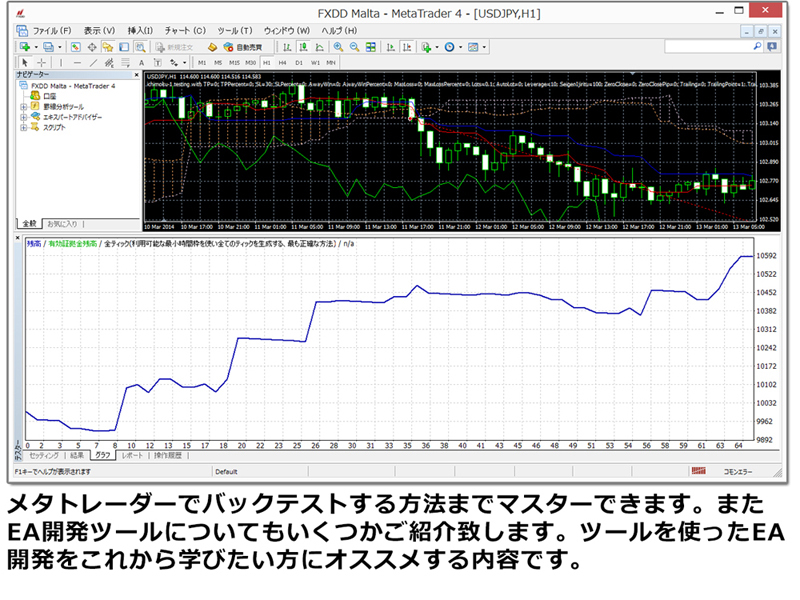The image size is (800, 600).
Task: Open the arrows objects dropdown arrow
Action: [184, 63]
